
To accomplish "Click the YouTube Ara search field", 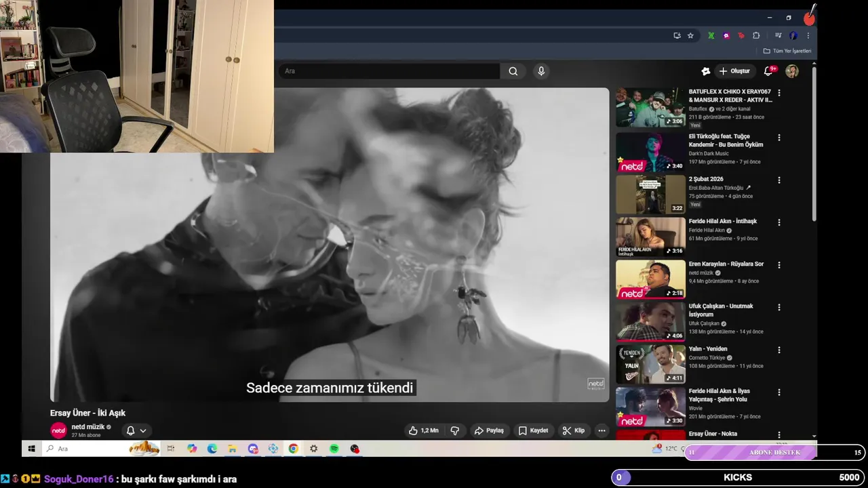I will click(x=389, y=71).
